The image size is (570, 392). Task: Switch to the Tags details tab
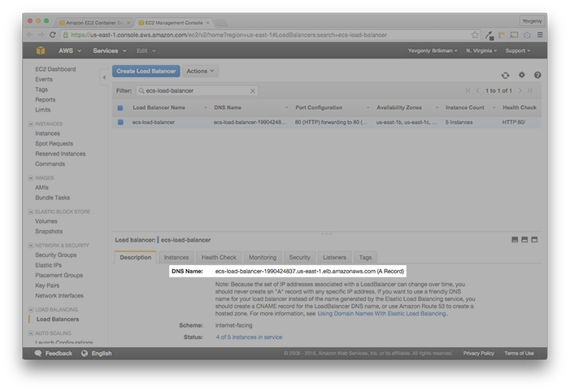365,257
